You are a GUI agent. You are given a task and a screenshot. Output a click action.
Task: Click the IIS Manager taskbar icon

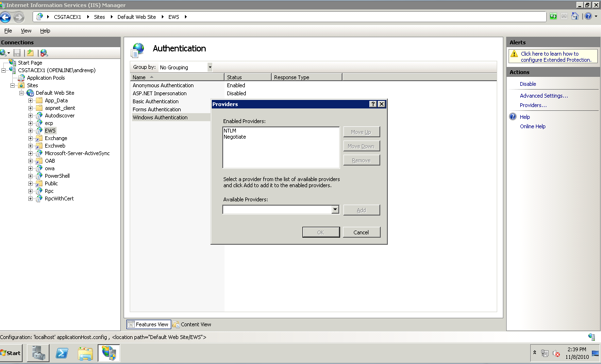[x=109, y=353]
